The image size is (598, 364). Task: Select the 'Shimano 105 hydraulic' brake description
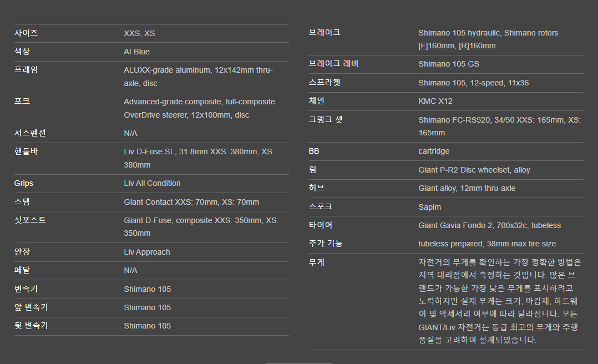pyautogui.click(x=488, y=39)
